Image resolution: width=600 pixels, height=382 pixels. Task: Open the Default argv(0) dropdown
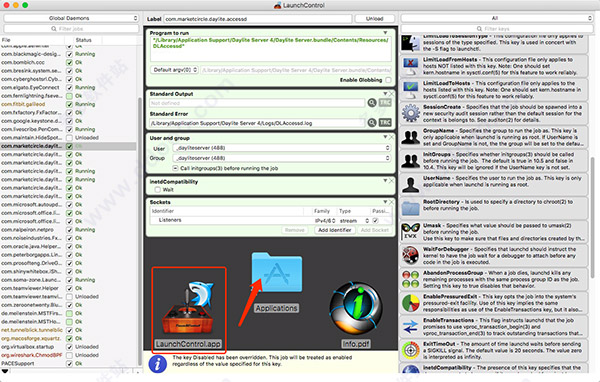pos(174,70)
